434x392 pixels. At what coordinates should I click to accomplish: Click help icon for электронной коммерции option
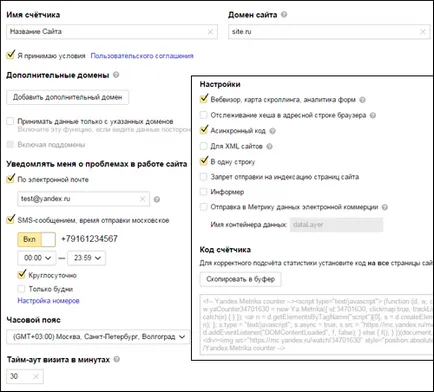click(x=385, y=207)
